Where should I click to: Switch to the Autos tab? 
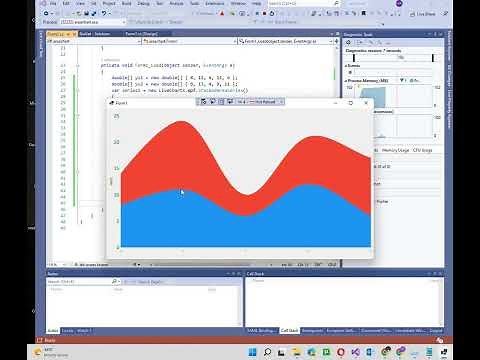53,331
